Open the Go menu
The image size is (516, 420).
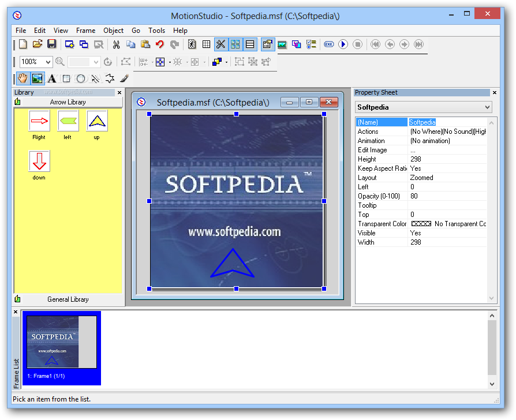pyautogui.click(x=136, y=31)
